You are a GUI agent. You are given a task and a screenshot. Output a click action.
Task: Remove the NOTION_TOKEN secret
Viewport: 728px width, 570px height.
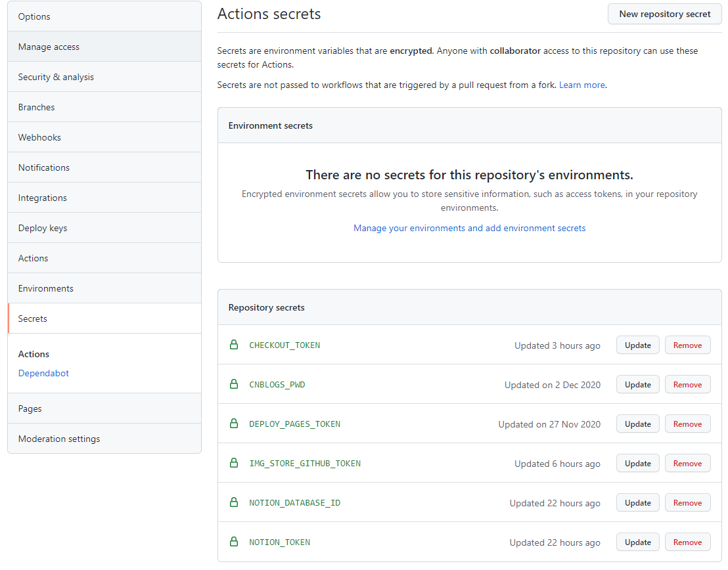point(687,542)
